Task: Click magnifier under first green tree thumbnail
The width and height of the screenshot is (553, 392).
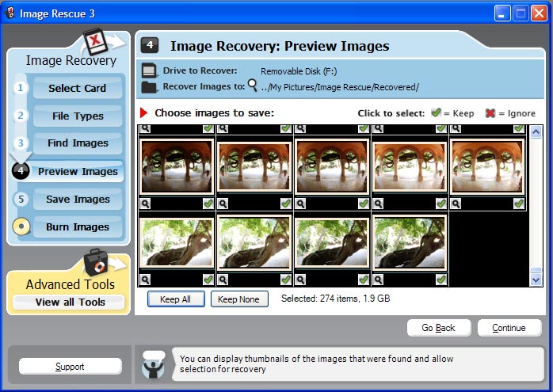Action: point(145,279)
